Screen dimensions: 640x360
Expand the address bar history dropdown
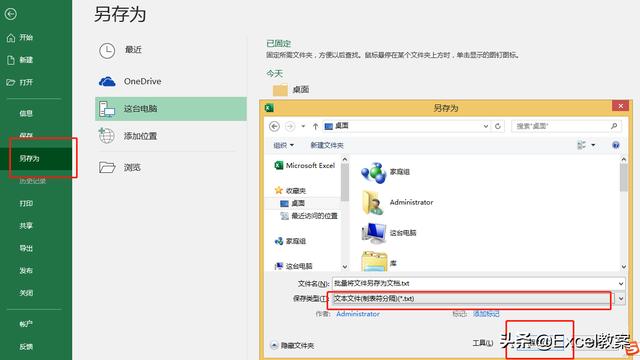click(486, 126)
